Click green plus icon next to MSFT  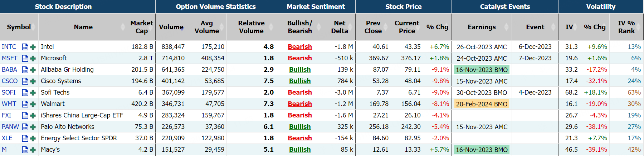point(33,59)
